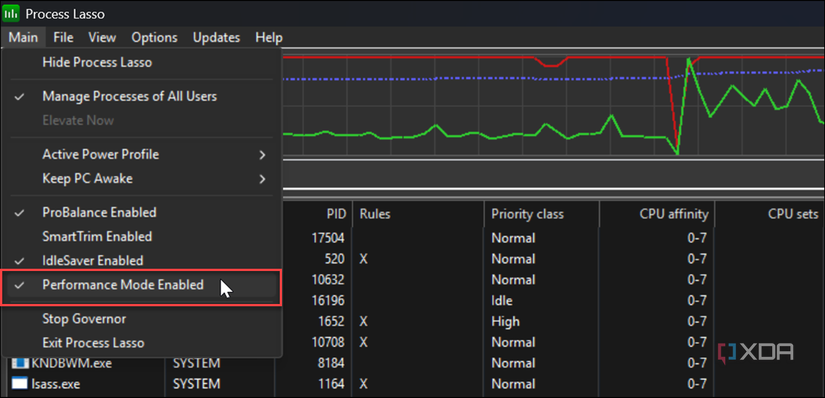Viewport: 825px width, 398px height.
Task: Click the Idle priority class cell
Action: [x=501, y=301]
